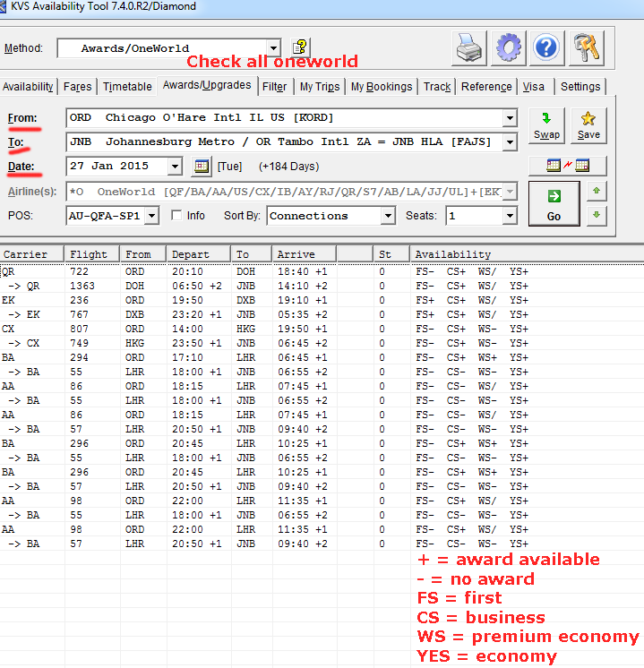Viewport: 644px width, 668px height.
Task: Click the To column header
Action: point(252,254)
